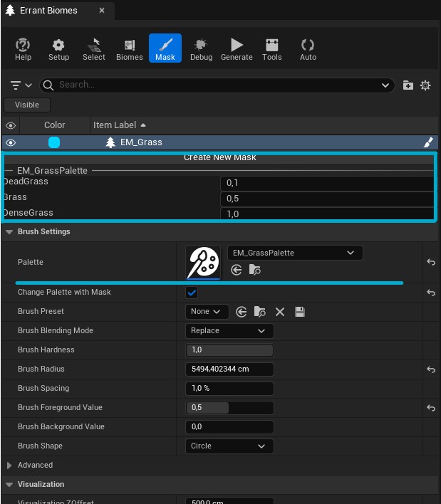Click the magnifier icon in search box

[x=48, y=85]
